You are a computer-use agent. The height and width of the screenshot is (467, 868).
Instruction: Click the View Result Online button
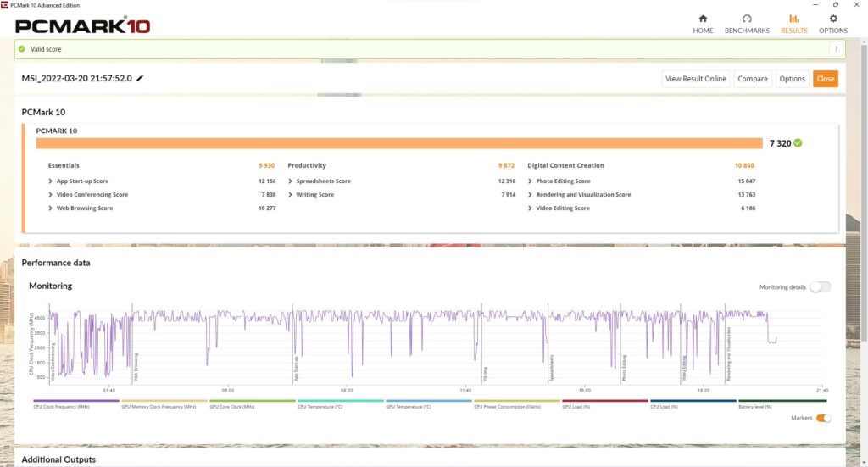pyautogui.click(x=695, y=79)
